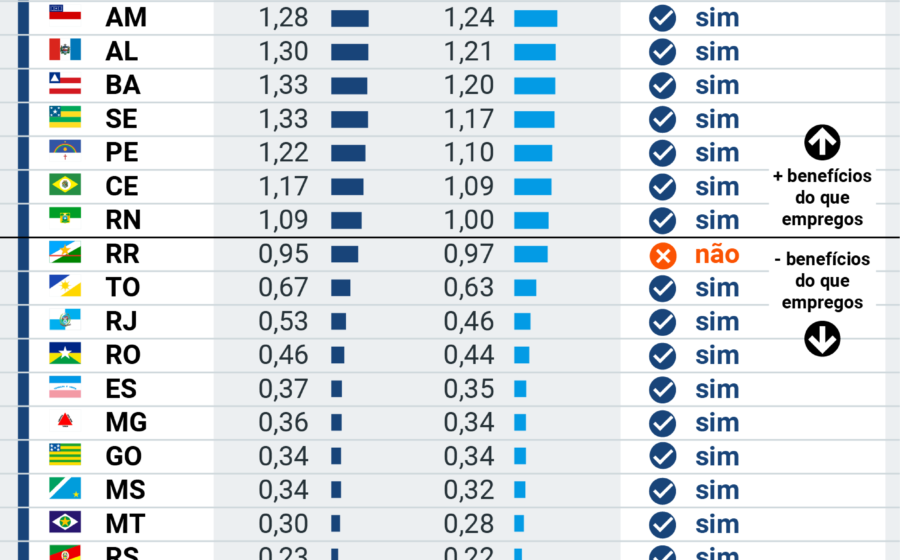Screen dimensions: 900x560
Task: Click the Amazonas flag in the AM row
Action: tap(65, 13)
